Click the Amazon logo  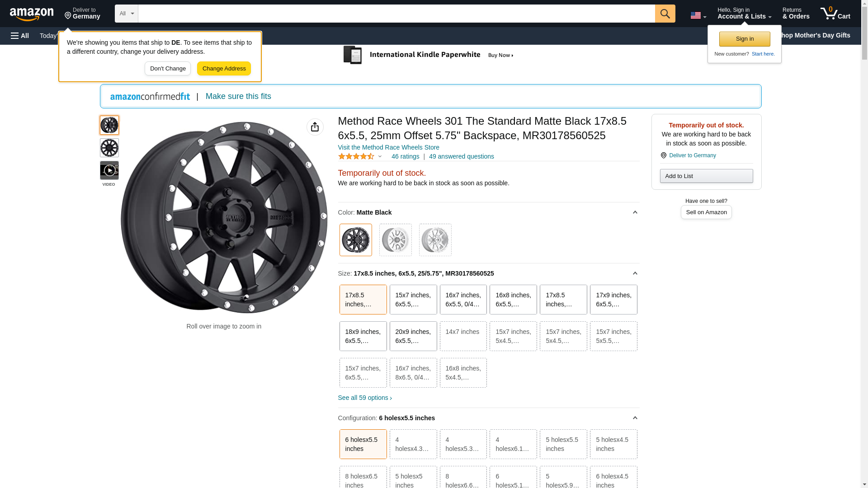click(32, 14)
